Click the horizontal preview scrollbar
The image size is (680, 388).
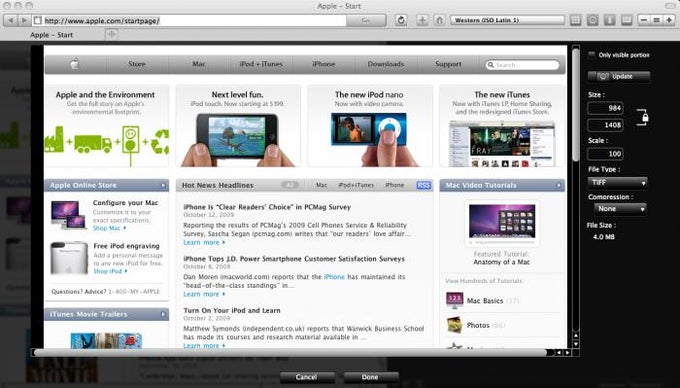[x=291, y=353]
